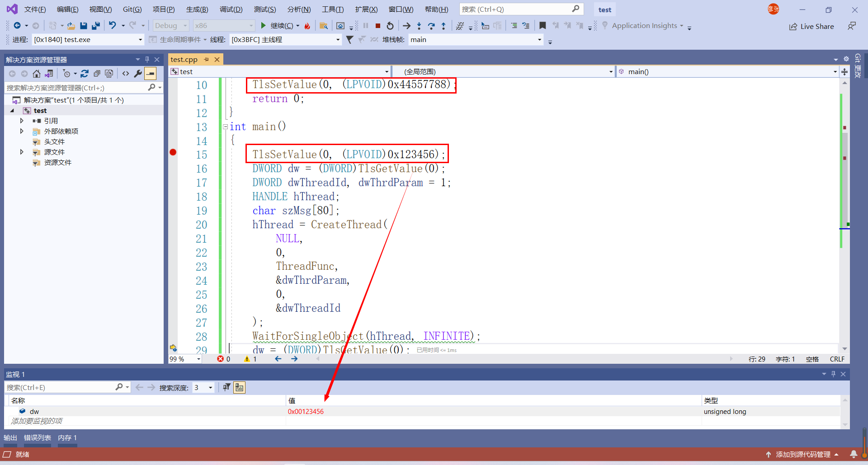
Task: Click the thread filter funnel icon
Action: [349, 40]
